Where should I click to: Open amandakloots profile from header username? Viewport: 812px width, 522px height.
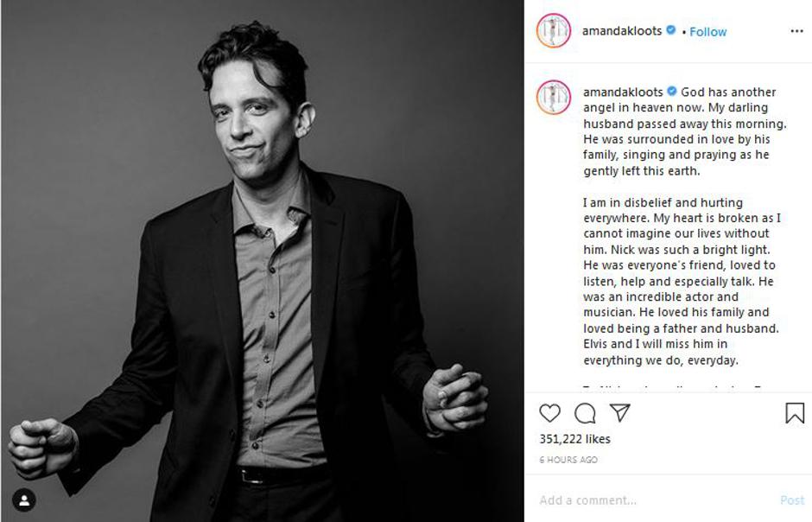tap(622, 30)
